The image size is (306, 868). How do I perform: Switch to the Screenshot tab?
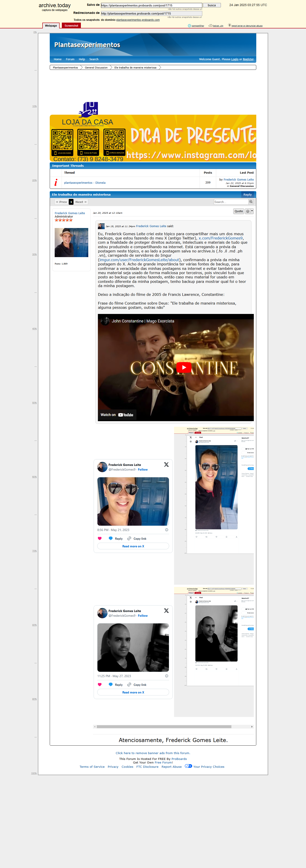click(x=71, y=26)
